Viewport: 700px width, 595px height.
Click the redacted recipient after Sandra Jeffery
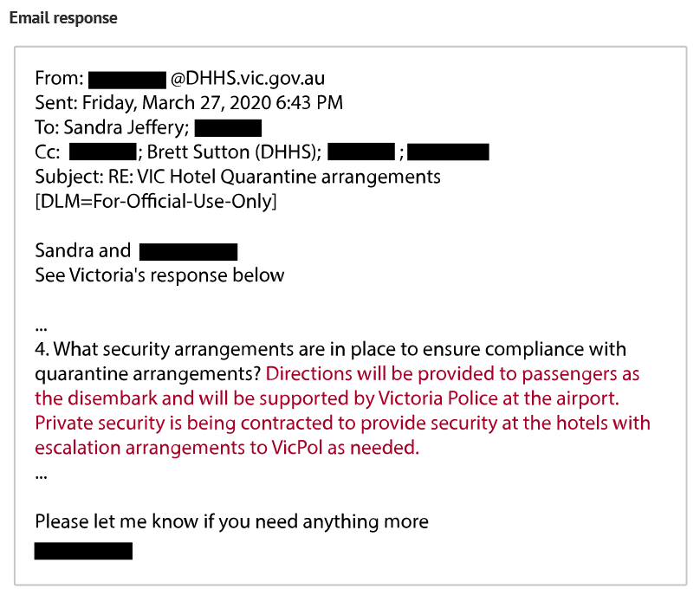pyautogui.click(x=228, y=128)
